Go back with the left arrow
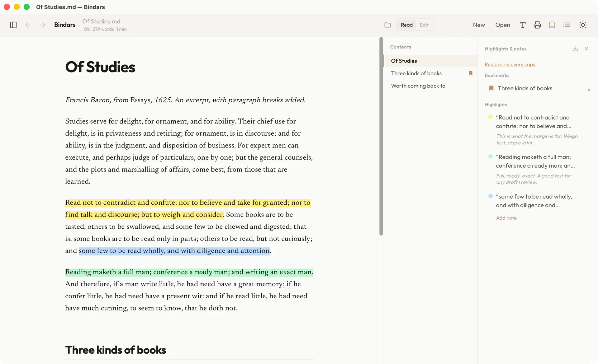 [x=28, y=25]
